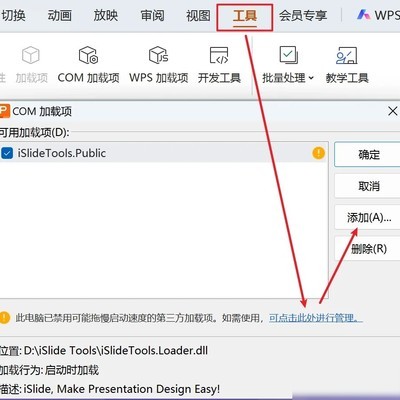Switch to the 视图 tab

point(198,15)
